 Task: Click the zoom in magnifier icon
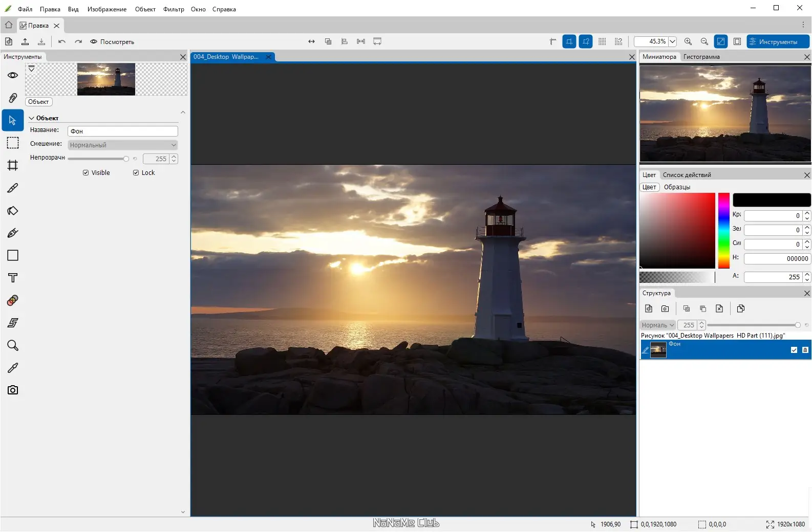pos(688,42)
